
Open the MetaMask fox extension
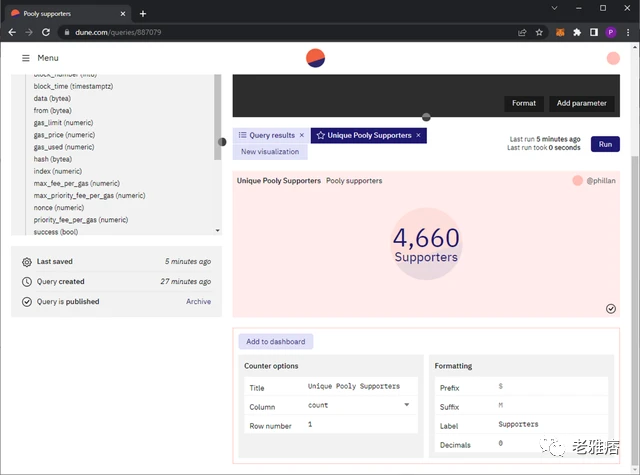point(560,32)
